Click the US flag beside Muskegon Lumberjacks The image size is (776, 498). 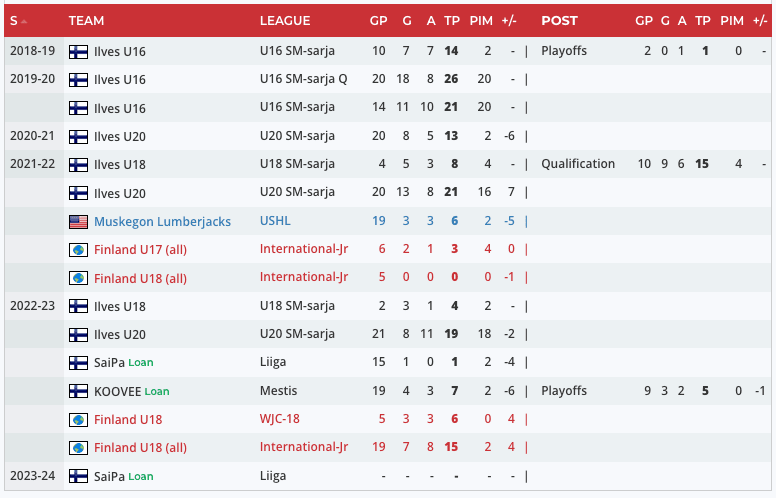pos(78,221)
